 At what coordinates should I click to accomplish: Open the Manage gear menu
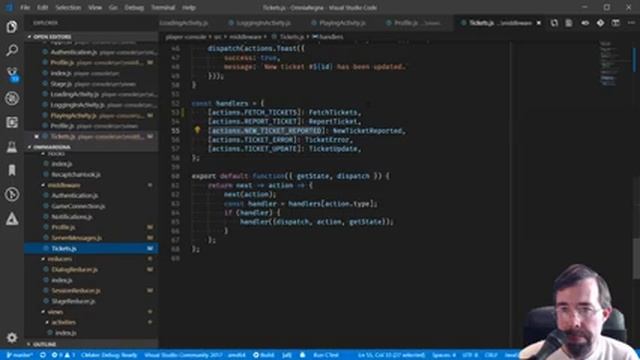pos(12,338)
